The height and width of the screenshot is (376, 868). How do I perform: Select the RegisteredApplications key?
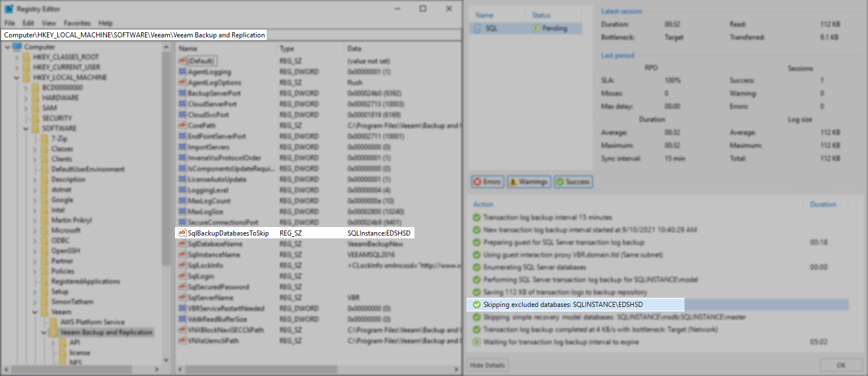coord(85,281)
